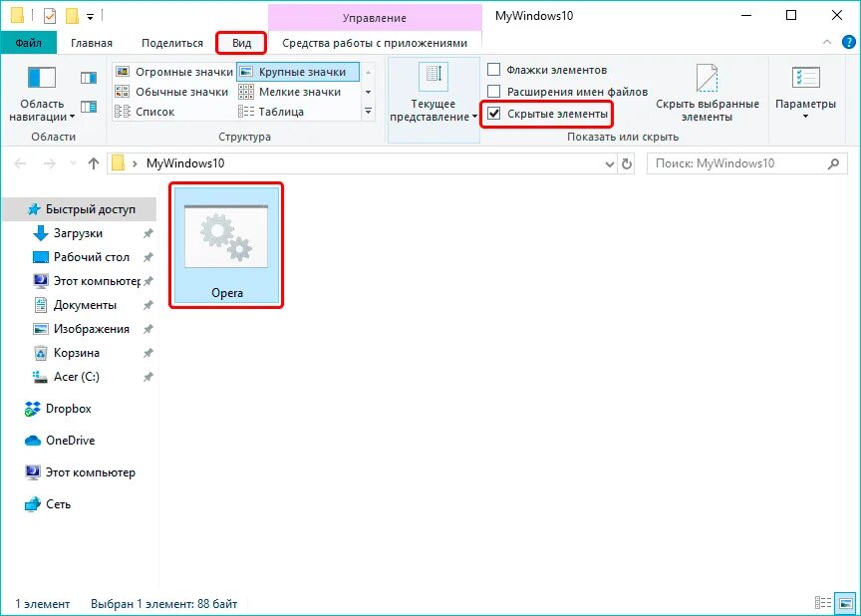Go up one folder level
Screen dimensions: 861x616
point(94,163)
